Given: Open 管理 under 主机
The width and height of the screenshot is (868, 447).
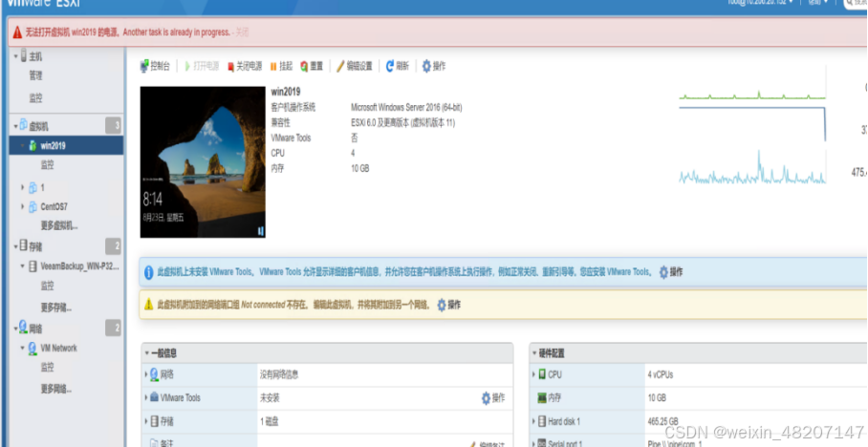Looking at the screenshot, I should [x=36, y=75].
